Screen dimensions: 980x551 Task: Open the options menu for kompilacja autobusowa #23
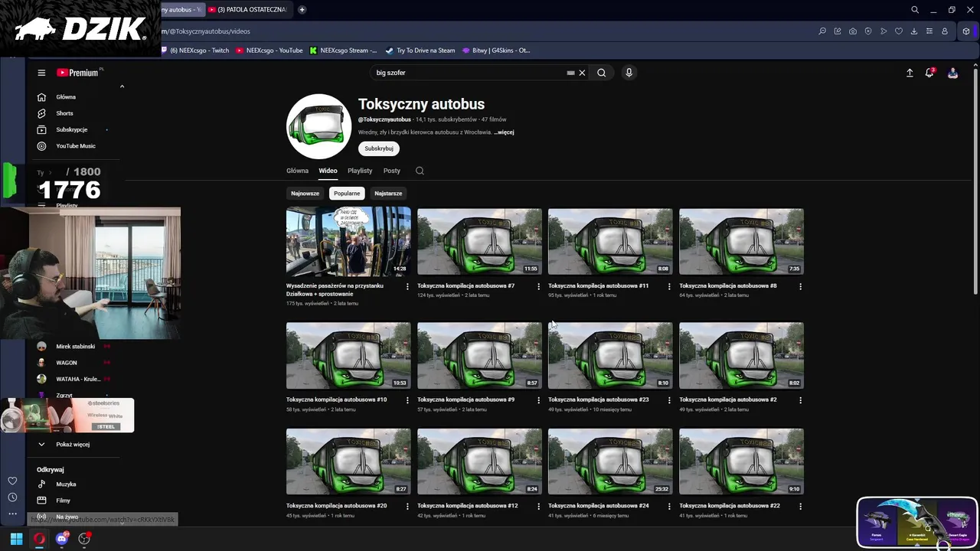669,399
